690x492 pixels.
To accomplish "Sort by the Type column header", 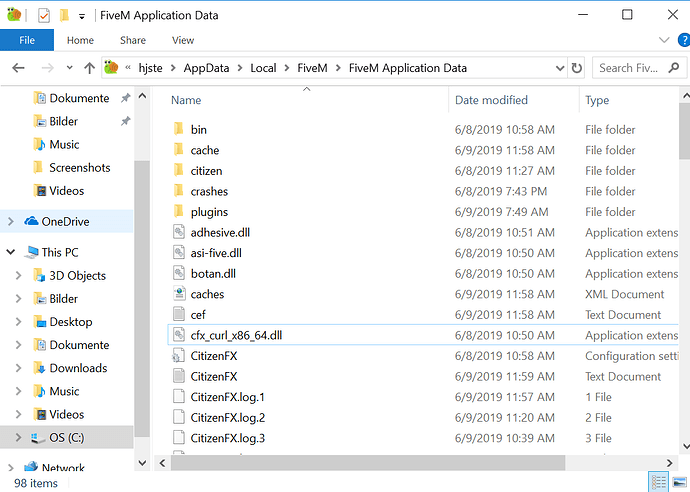I will point(597,100).
